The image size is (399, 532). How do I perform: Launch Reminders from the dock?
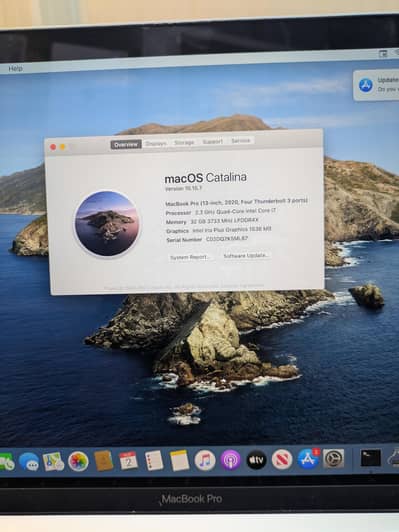click(x=154, y=461)
